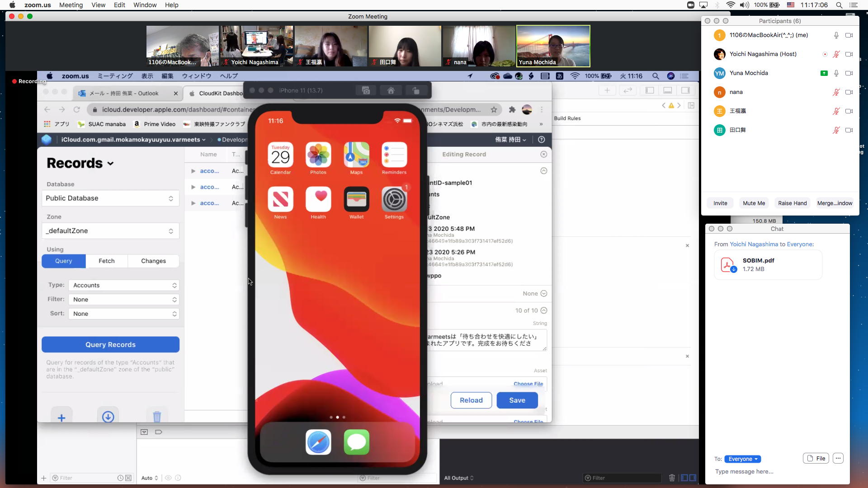
Task: Open the Everyone recipient dropdown in chat
Action: pyautogui.click(x=742, y=459)
